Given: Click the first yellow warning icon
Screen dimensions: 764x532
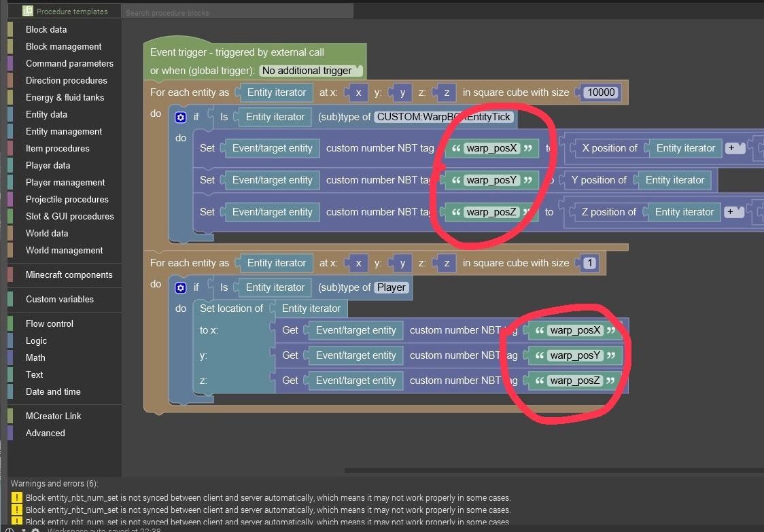Looking at the screenshot, I should click(x=17, y=497).
